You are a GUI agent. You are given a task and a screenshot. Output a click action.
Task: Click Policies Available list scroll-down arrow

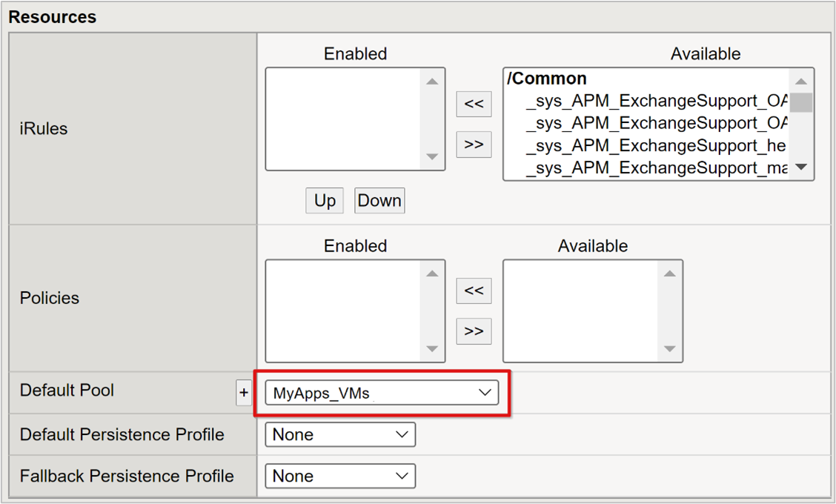tap(670, 349)
